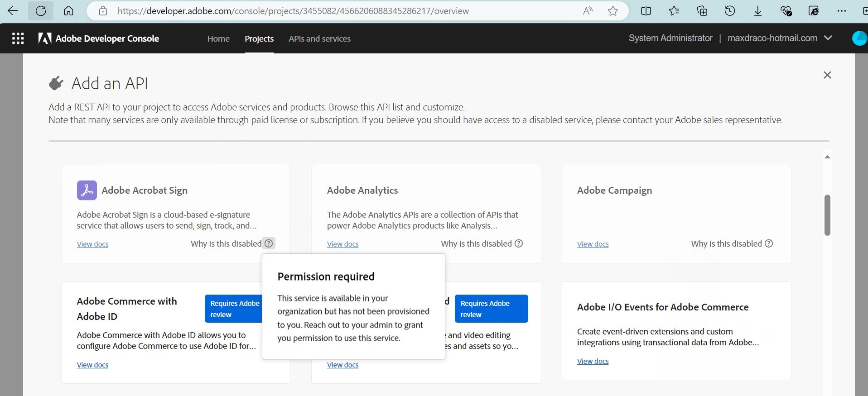Click the browser address bar URL

(293, 11)
